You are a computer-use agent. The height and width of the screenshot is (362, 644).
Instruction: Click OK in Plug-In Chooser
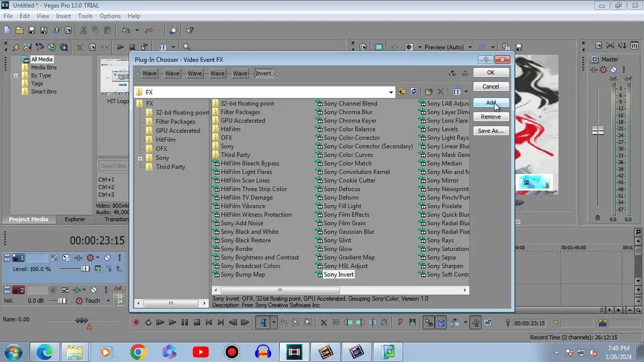click(x=491, y=72)
